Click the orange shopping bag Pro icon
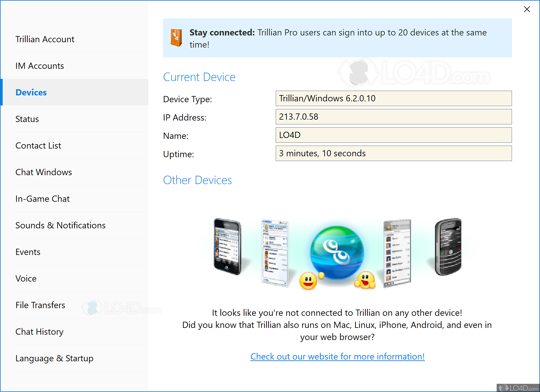The height and width of the screenshot is (392, 540). [176, 38]
